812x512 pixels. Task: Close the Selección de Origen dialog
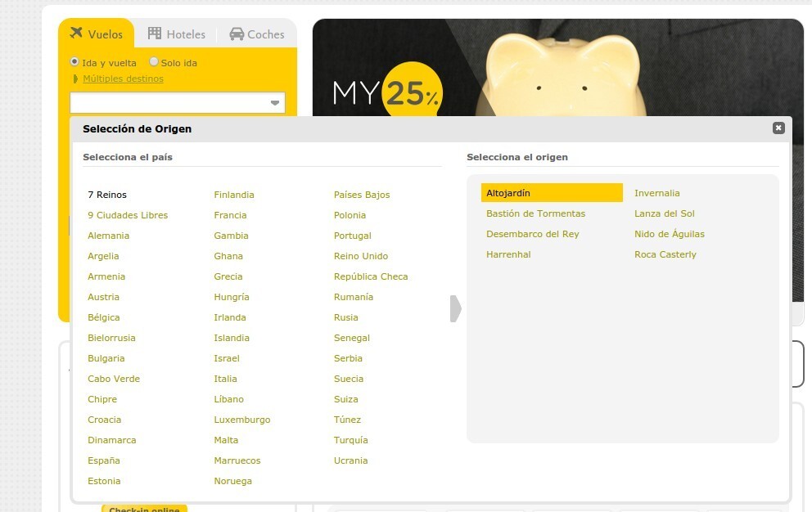tap(778, 128)
